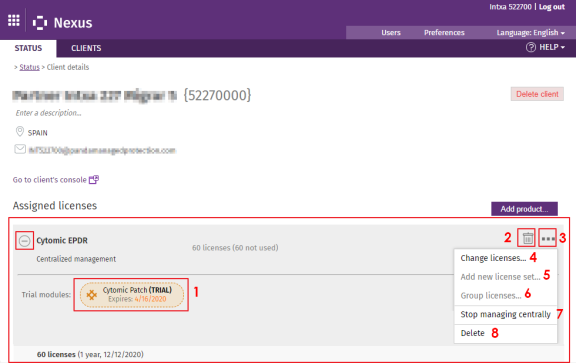Open the three-dots options menu
The image size is (576, 363).
click(548, 239)
